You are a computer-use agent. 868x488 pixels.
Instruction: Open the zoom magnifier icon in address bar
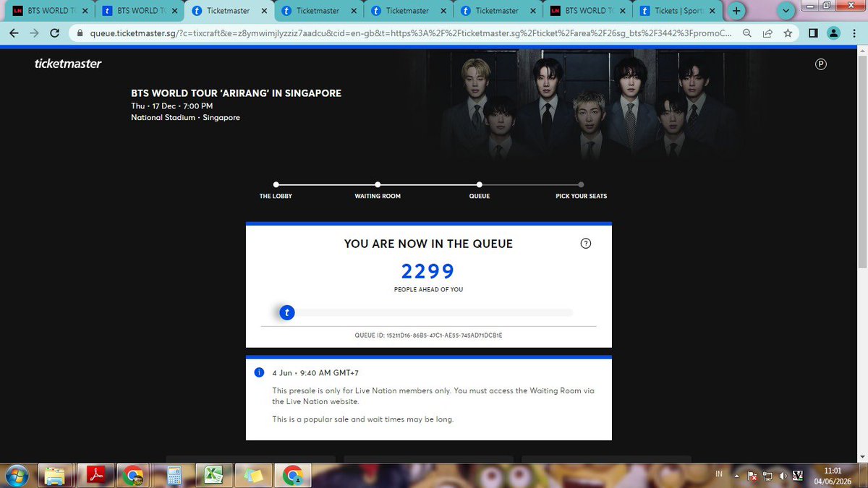746,33
